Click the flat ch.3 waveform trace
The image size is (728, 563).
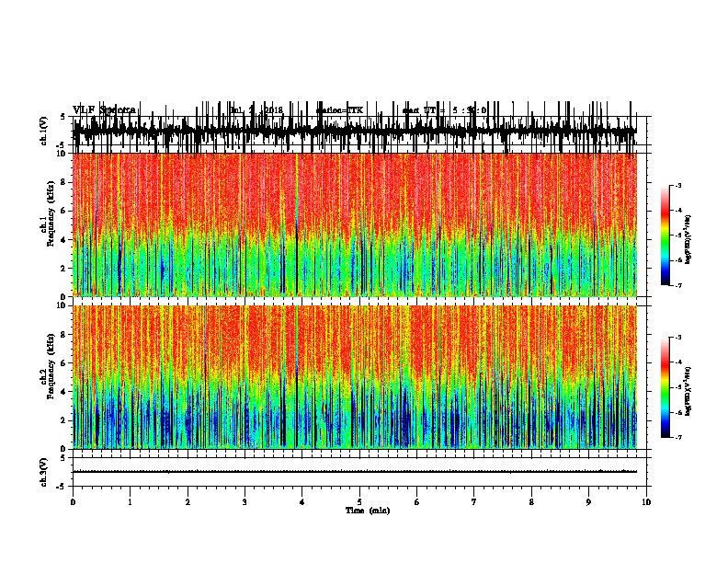coord(355,472)
